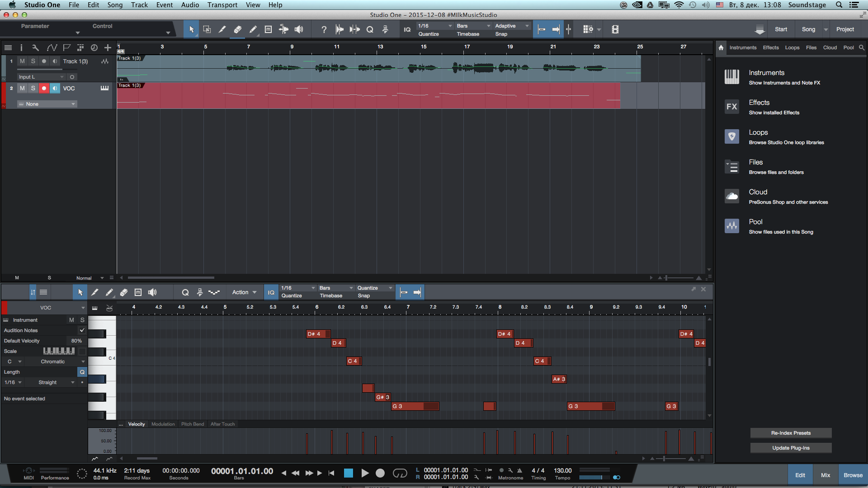Click the G# 3 note in piano roll
Screen dimensions: 868x488
(382, 397)
